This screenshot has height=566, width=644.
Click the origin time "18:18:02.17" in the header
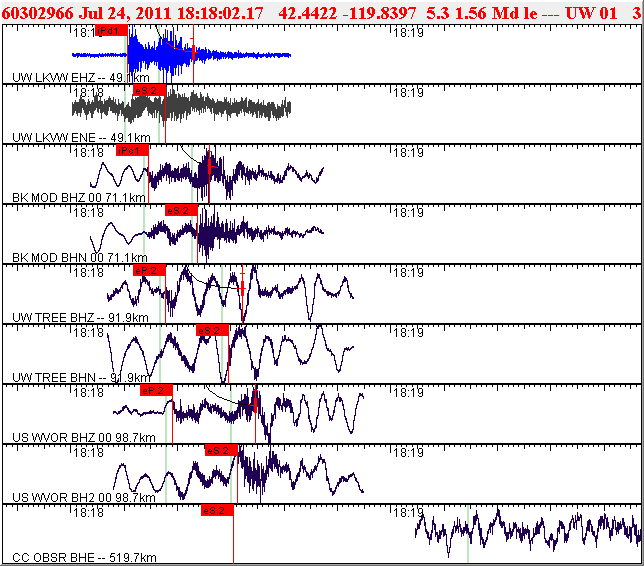click(x=220, y=13)
